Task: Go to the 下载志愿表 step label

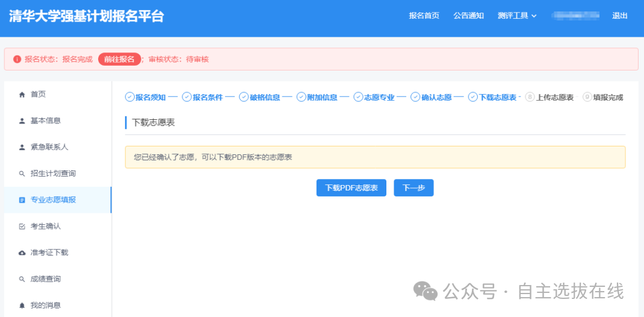Action: click(498, 98)
